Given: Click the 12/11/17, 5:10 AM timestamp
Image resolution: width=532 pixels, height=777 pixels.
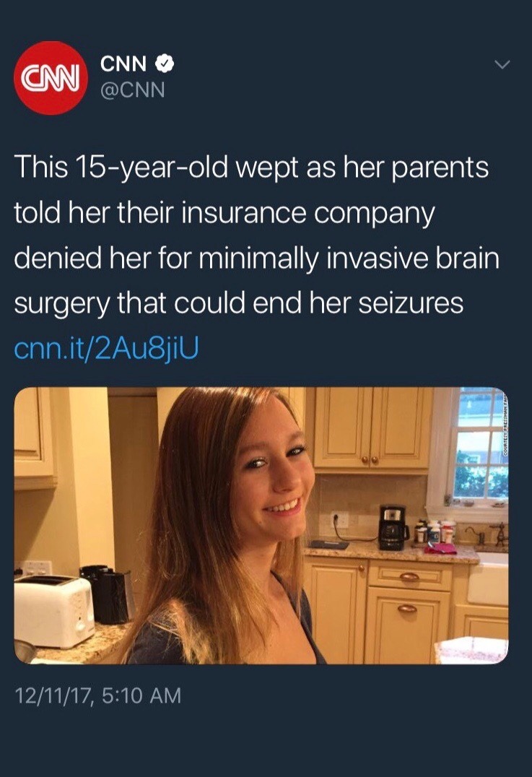Looking at the screenshot, I should pos(98,695).
